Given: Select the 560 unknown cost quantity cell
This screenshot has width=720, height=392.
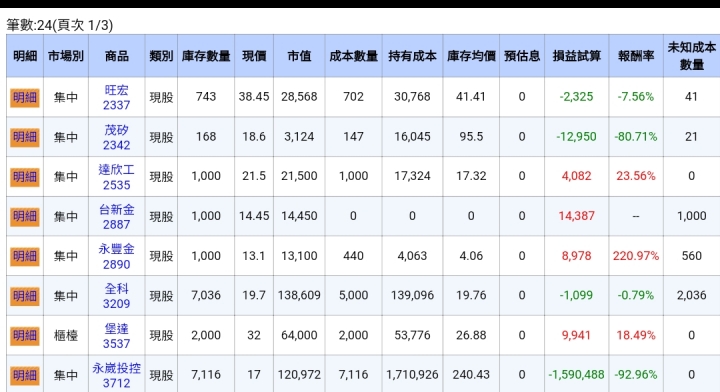Looking at the screenshot, I should [x=691, y=256].
